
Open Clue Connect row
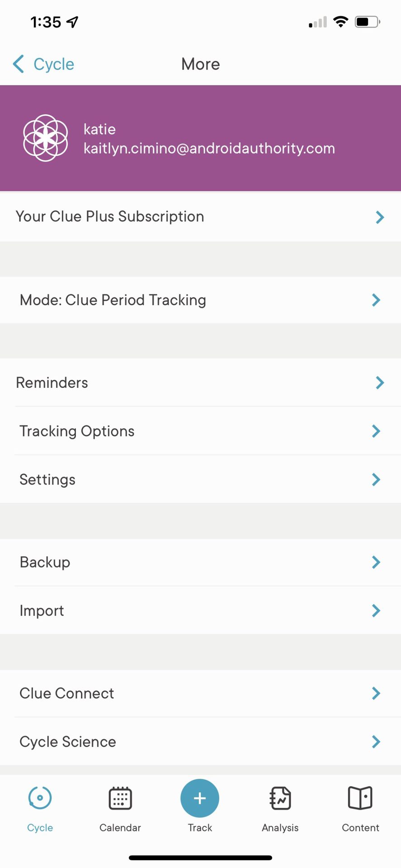pyautogui.click(x=67, y=693)
